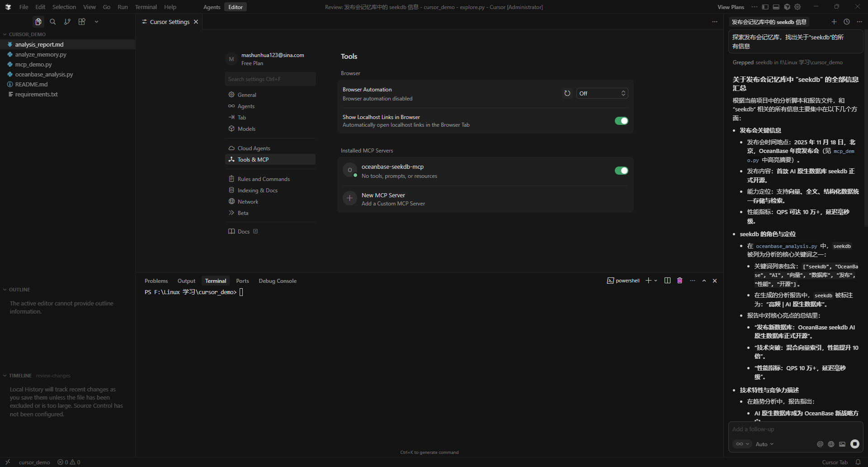Open chat history clock icon

847,22
